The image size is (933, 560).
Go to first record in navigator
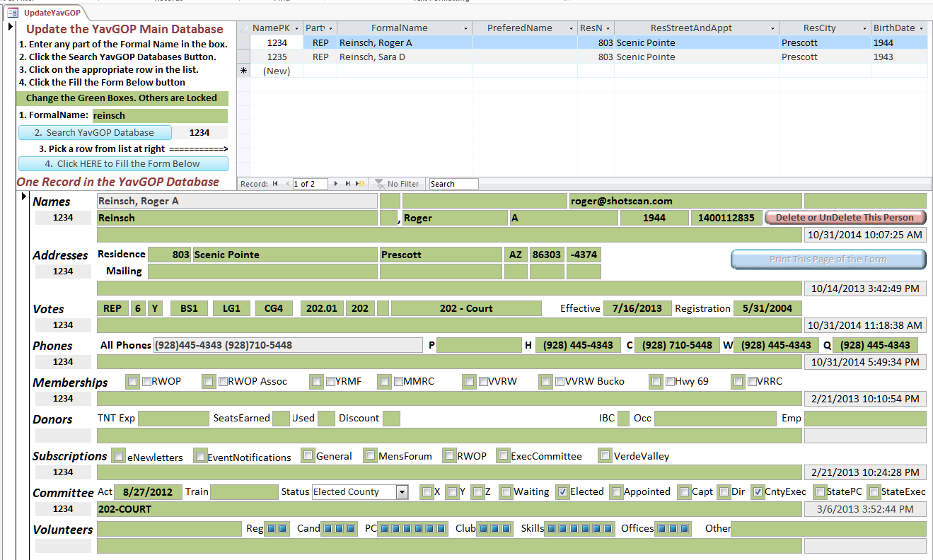pos(275,184)
